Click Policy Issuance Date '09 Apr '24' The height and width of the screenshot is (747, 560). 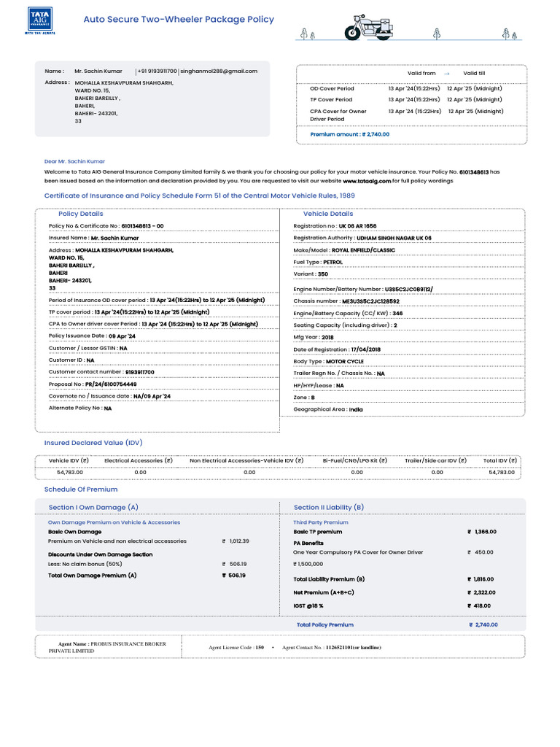pyautogui.click(x=122, y=336)
